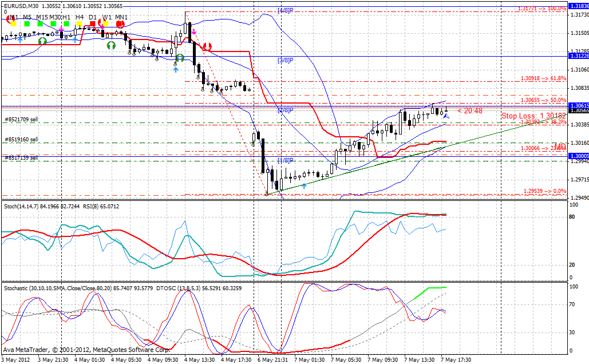Click the yellow square under H4 label
This screenshot has height=364, width=589.
(x=79, y=23)
